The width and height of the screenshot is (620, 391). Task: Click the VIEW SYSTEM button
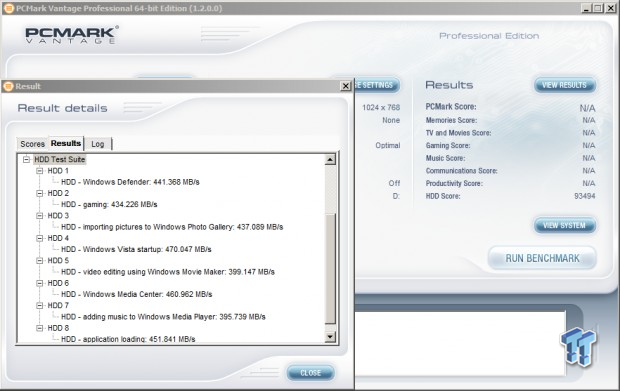click(x=564, y=225)
